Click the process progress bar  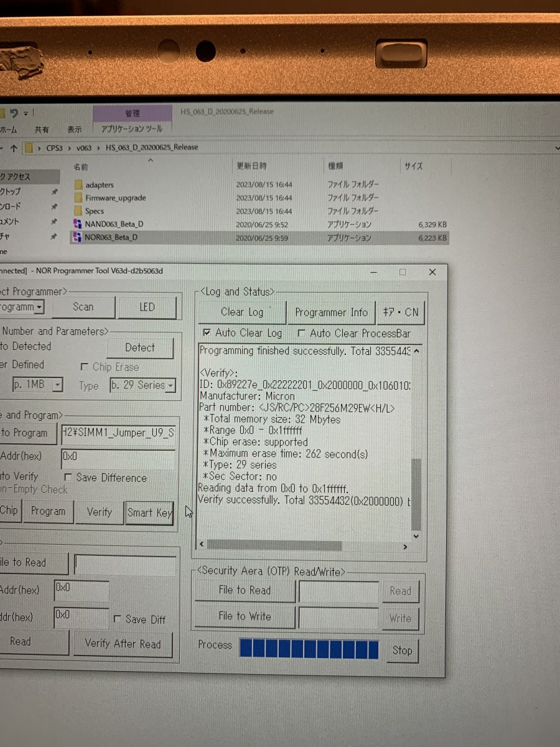click(x=309, y=649)
